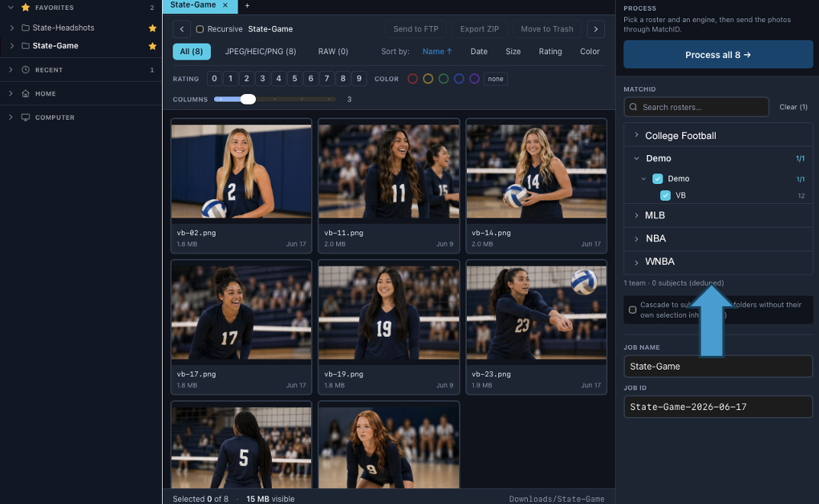
Task: Click the Home house icon
Action: 25,93
